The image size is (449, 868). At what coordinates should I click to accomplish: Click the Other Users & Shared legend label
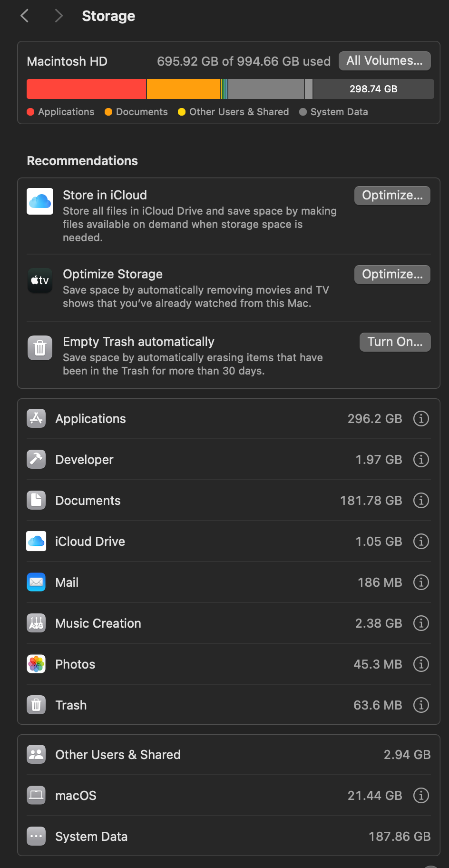coord(239,112)
